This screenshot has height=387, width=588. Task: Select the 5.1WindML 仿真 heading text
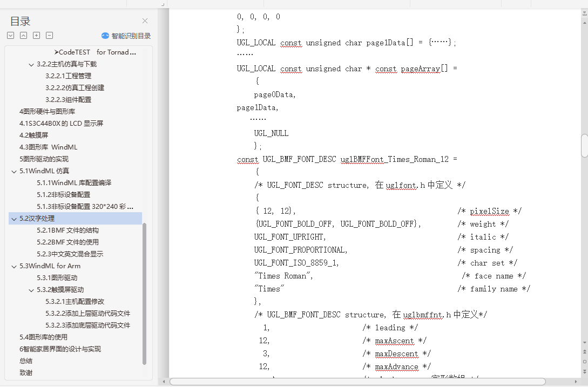tap(44, 171)
